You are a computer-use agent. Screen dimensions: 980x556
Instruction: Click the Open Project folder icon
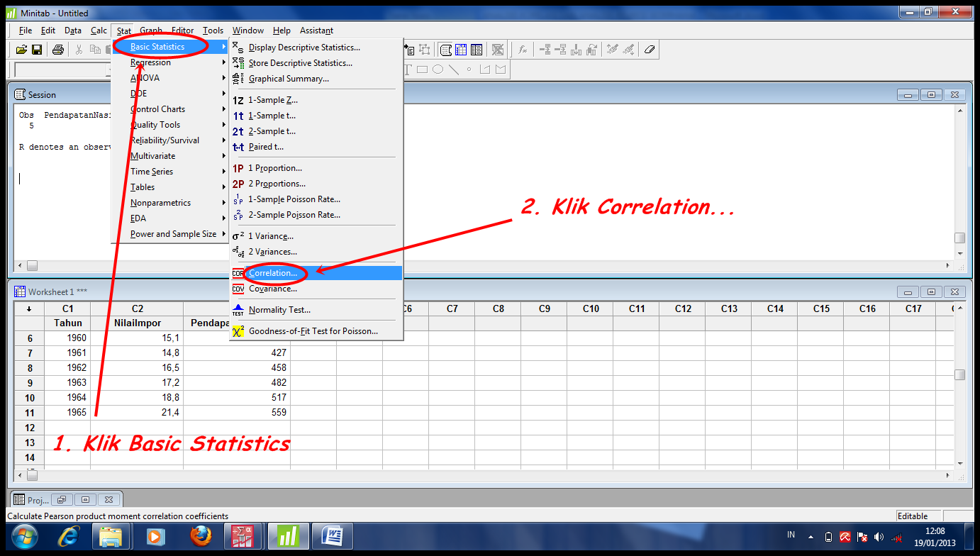21,50
